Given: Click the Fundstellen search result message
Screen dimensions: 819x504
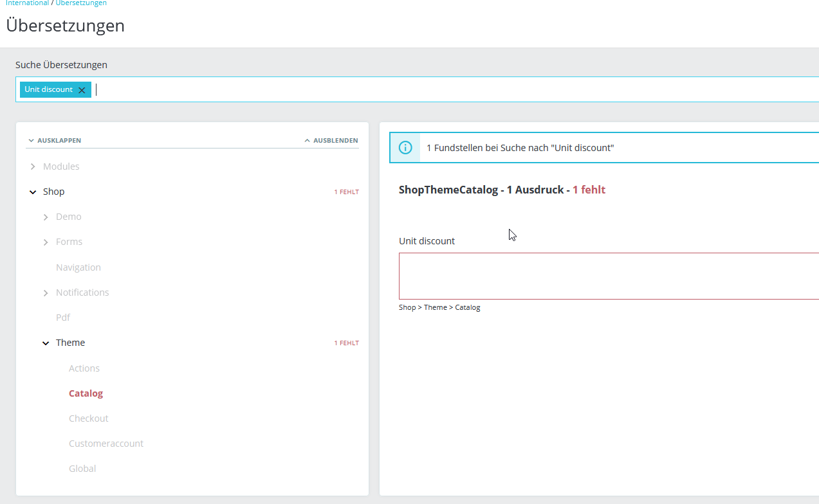Looking at the screenshot, I should point(520,148).
